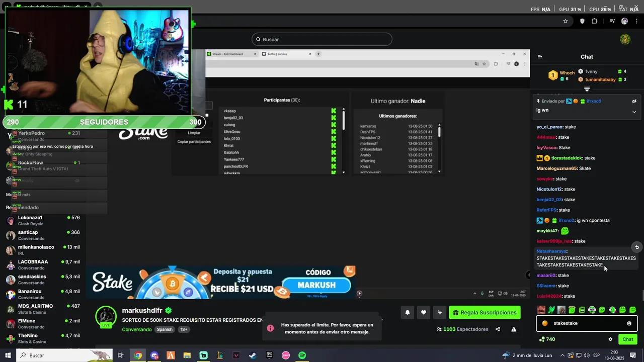Open Lokonazo1 recommended channel
Image resolution: width=644 pixels, height=362 pixels.
tap(43, 220)
